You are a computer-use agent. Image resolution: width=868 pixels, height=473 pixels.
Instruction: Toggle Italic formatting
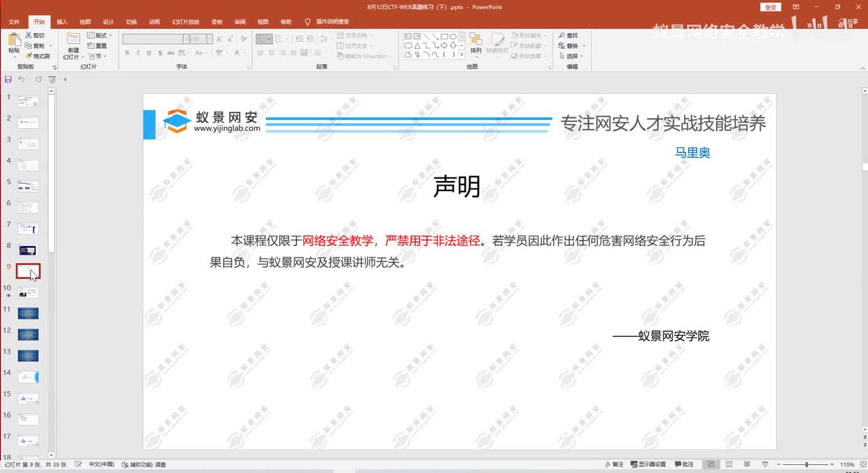pos(138,53)
